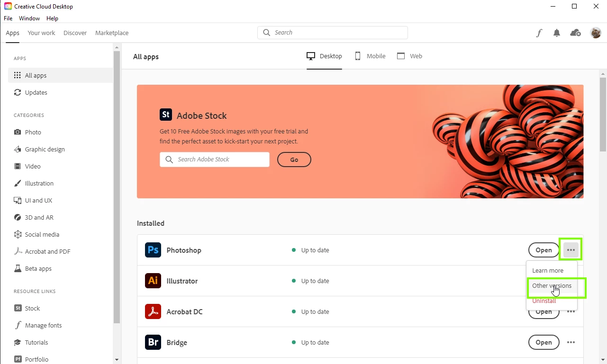Viewport: 607px width, 364px height.
Task: Click Photoshop's Up to date status
Action: click(x=310, y=250)
